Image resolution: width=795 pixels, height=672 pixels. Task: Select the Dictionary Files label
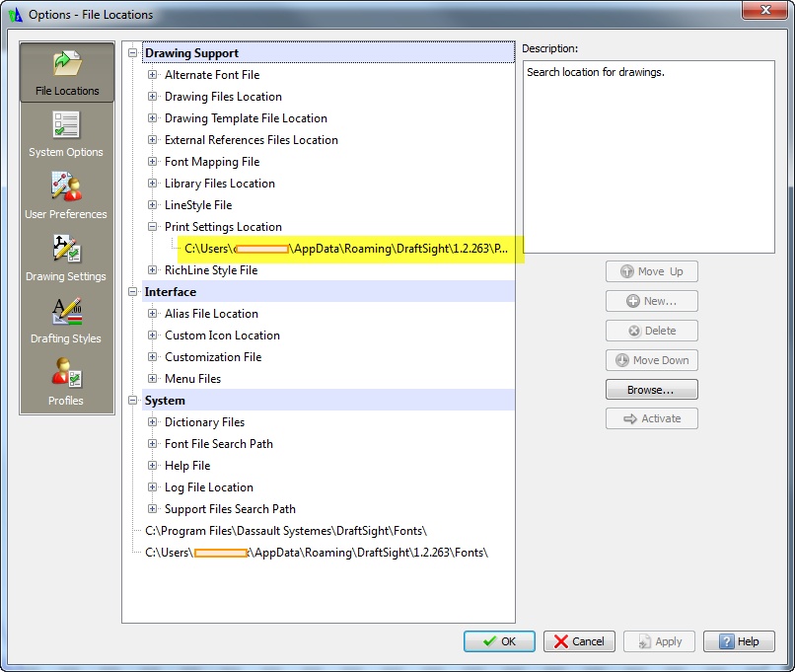(x=204, y=422)
